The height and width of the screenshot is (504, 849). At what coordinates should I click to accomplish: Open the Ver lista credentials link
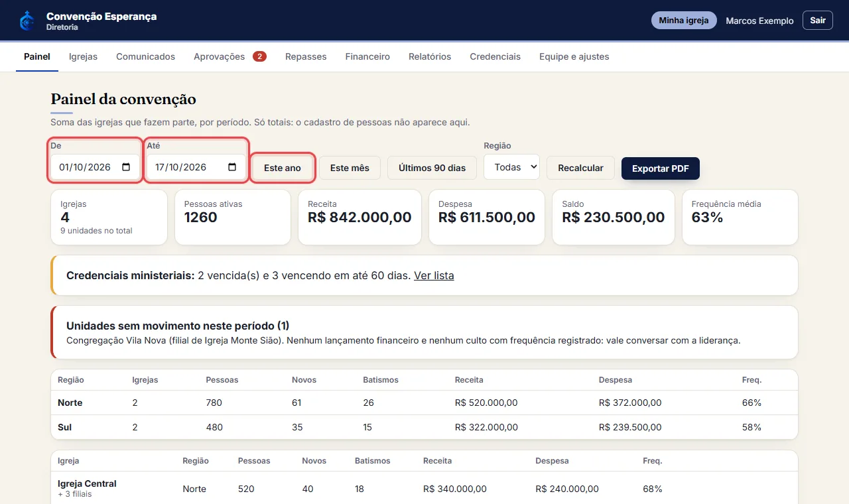(434, 275)
